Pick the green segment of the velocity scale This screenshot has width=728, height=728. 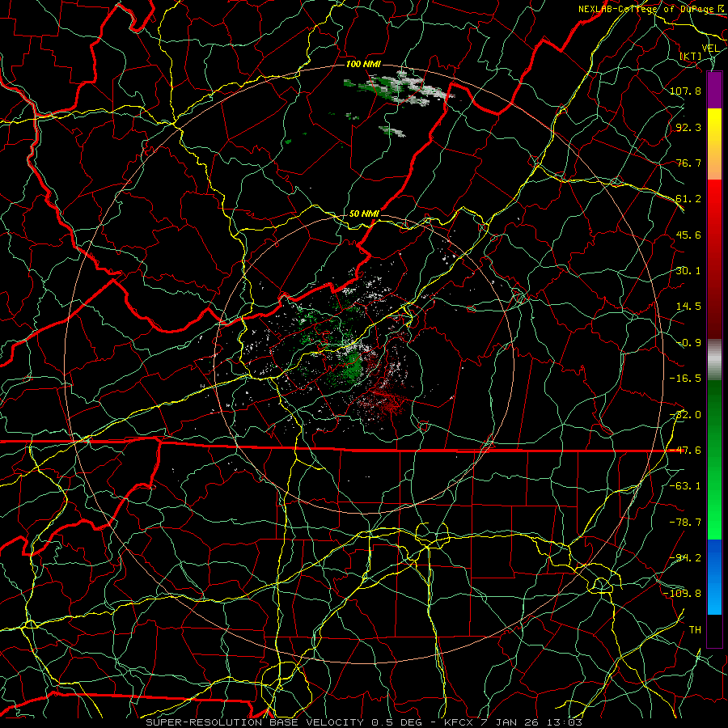pos(714,459)
